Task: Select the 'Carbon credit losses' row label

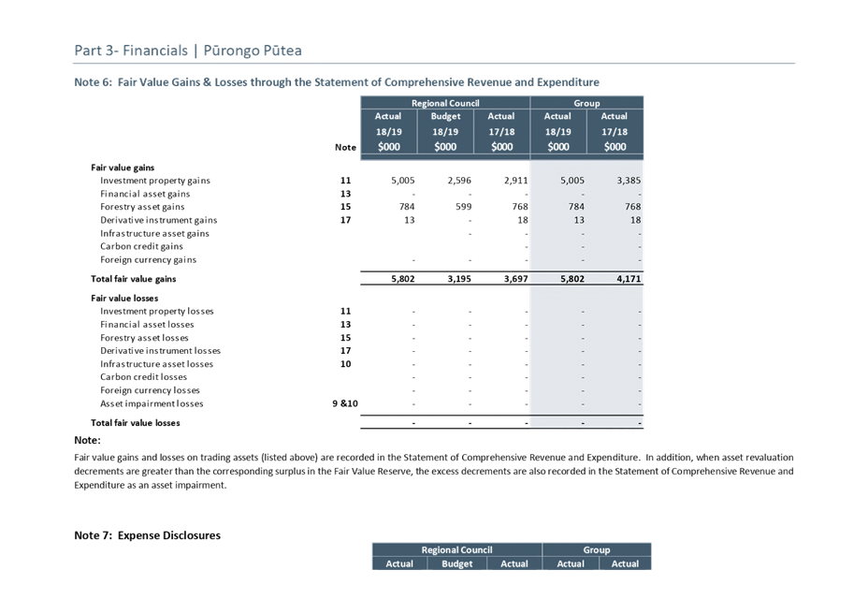Action: point(143,377)
